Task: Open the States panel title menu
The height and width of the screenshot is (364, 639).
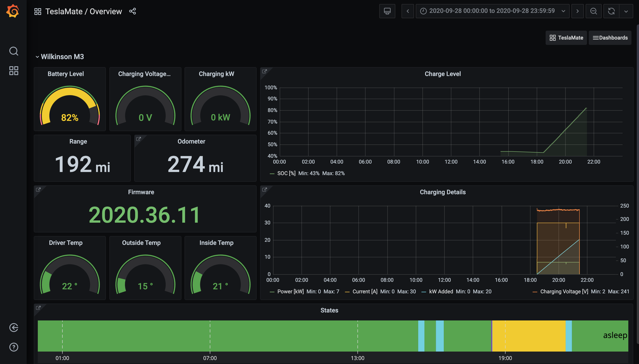Action: tap(329, 310)
